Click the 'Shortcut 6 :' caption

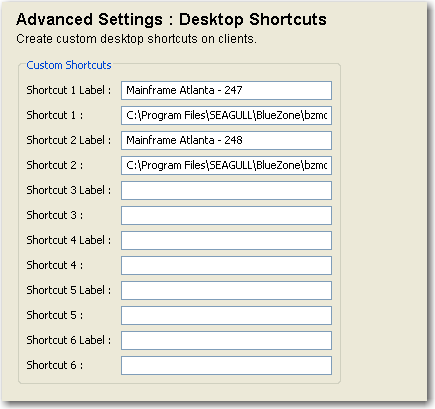55,365
